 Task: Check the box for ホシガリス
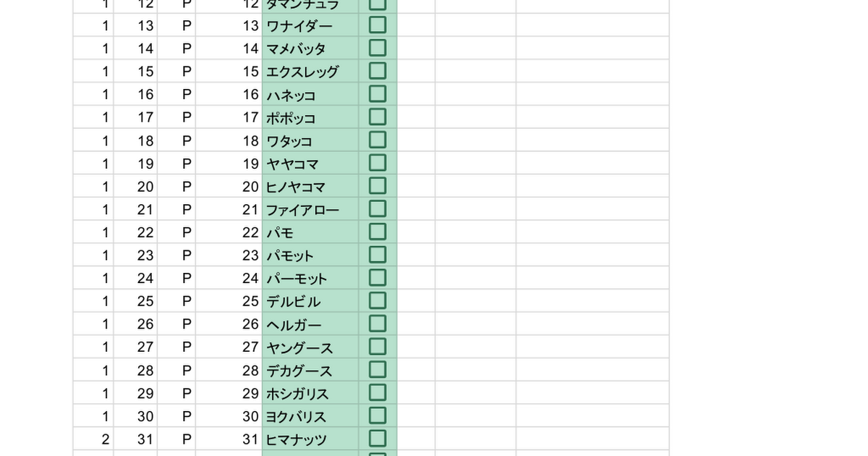tap(378, 393)
